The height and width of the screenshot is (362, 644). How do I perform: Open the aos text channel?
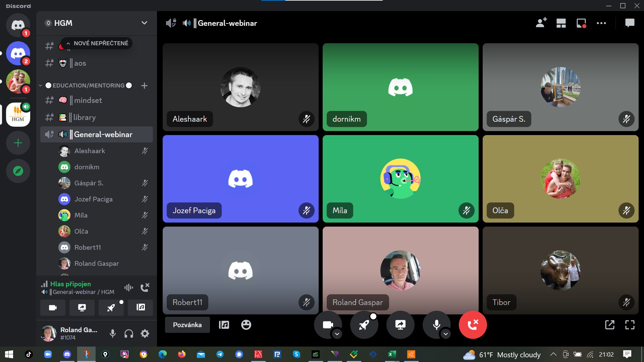click(97, 63)
